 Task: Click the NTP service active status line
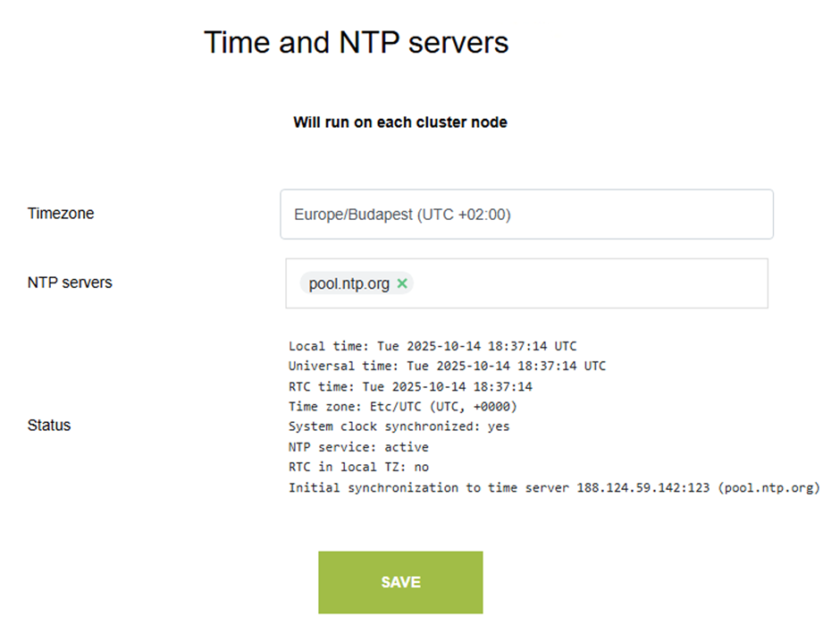358,446
